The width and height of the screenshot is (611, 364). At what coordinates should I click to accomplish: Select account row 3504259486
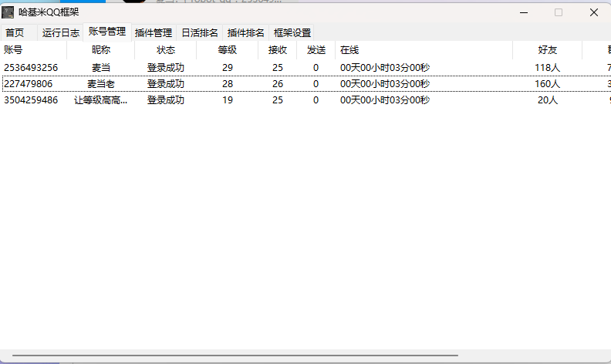pos(31,100)
